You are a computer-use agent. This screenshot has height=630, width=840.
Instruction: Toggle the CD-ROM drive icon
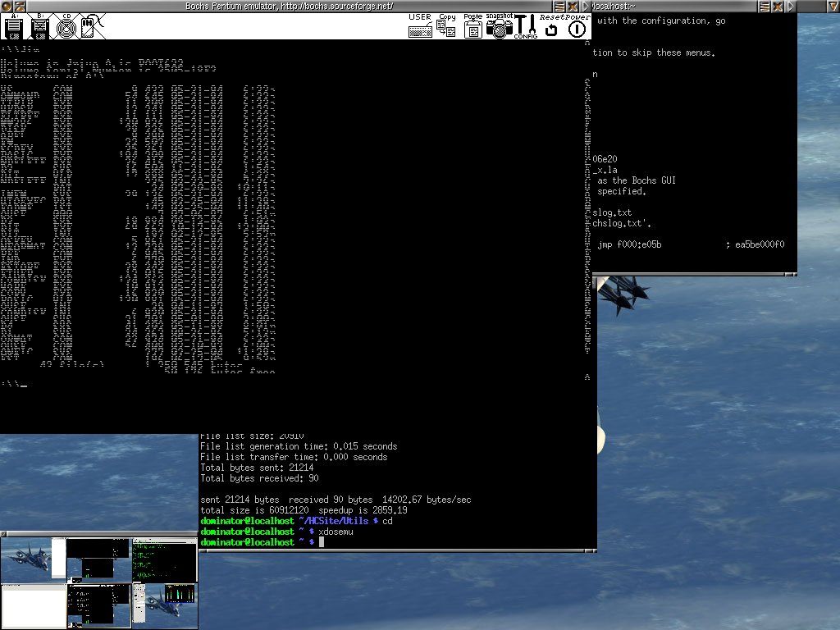pyautogui.click(x=66, y=27)
